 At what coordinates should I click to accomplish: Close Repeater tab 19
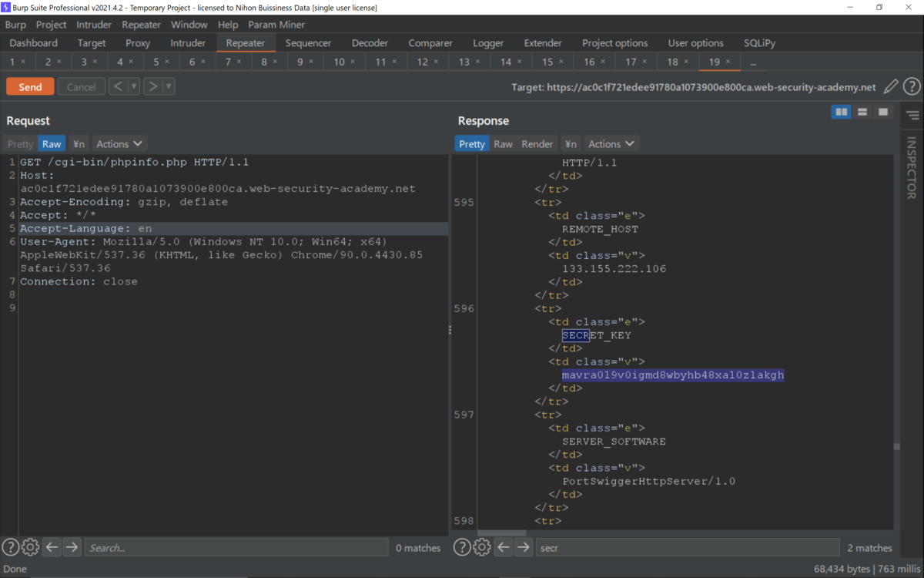coord(728,62)
